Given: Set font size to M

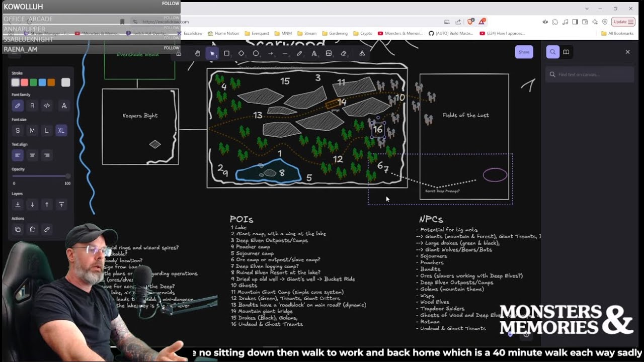Looking at the screenshot, I should tap(32, 130).
